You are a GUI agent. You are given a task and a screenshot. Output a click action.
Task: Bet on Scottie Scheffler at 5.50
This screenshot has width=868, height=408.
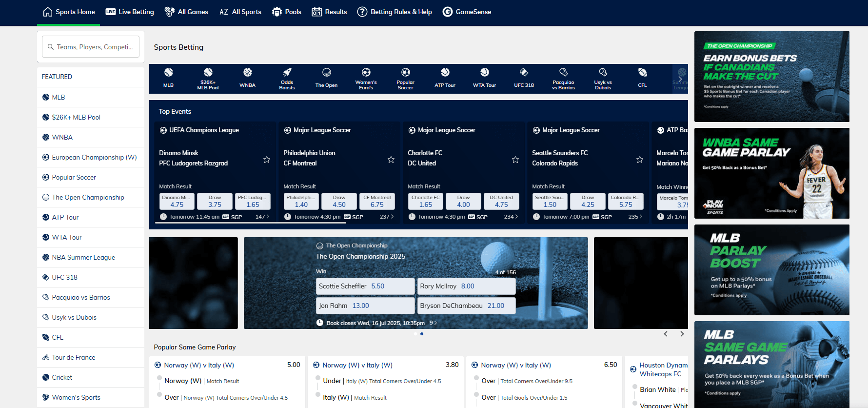coord(365,286)
